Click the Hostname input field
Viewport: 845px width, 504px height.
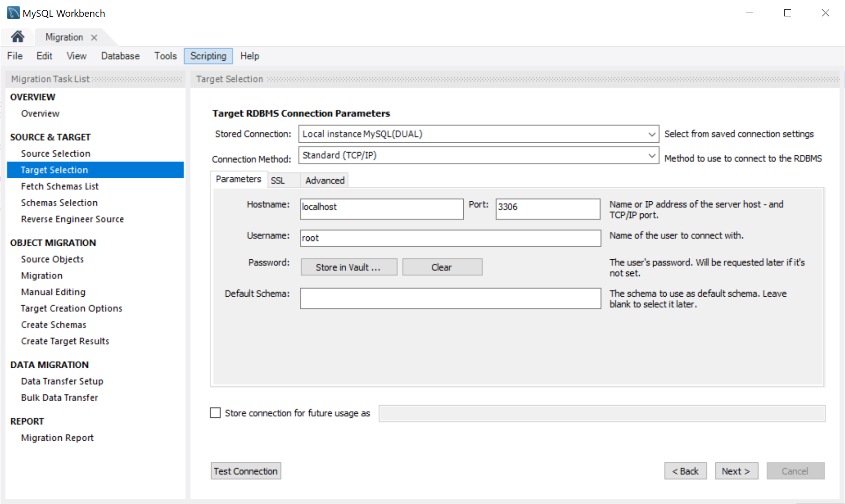click(381, 209)
